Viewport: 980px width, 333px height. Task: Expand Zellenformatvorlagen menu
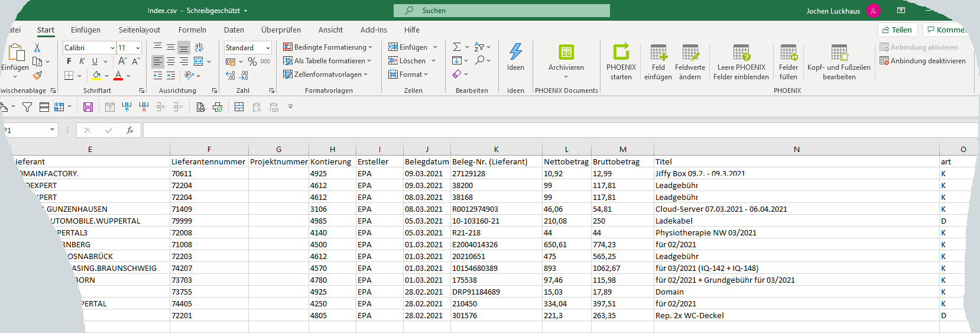pyautogui.click(x=326, y=75)
